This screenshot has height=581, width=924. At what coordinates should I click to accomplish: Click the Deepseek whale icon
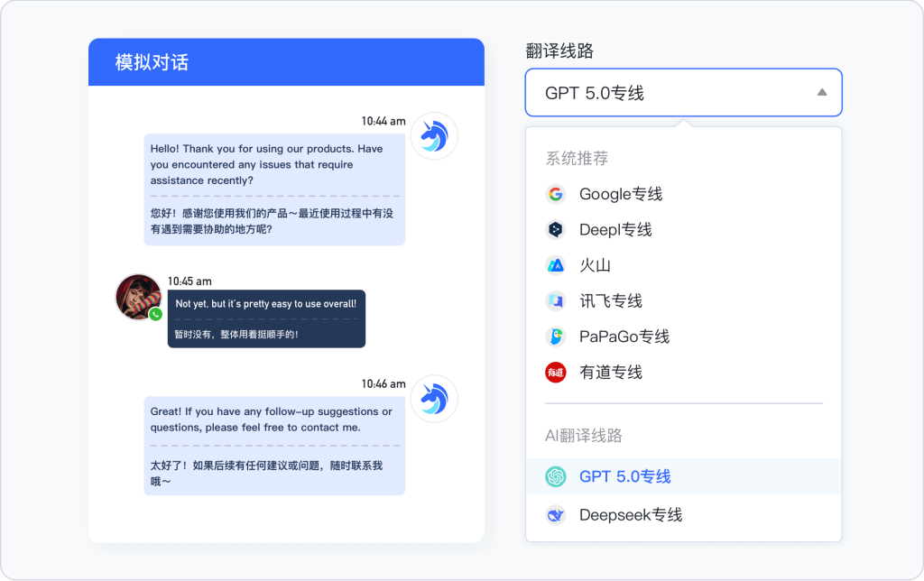(555, 515)
